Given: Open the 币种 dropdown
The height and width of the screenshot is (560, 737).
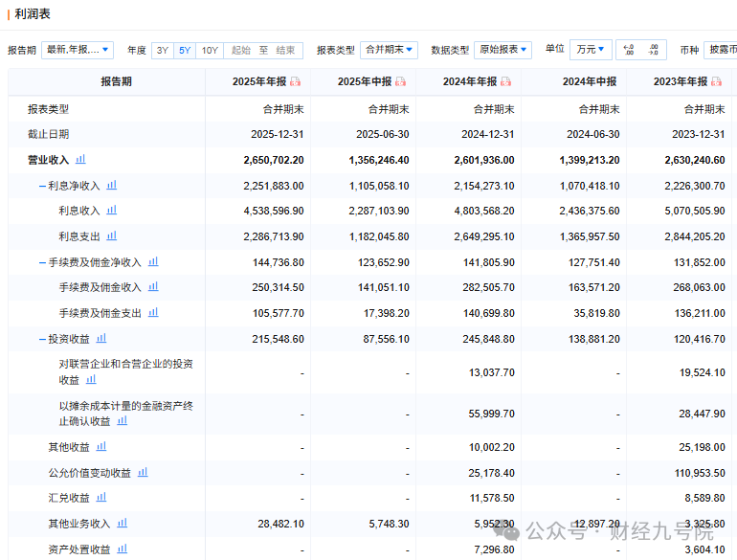Looking at the screenshot, I should [x=720, y=50].
